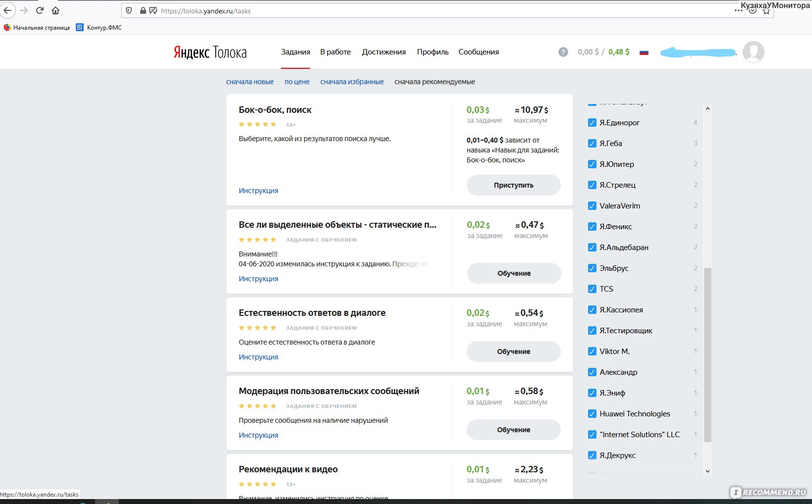Toggle Александр checkbox

click(592, 372)
